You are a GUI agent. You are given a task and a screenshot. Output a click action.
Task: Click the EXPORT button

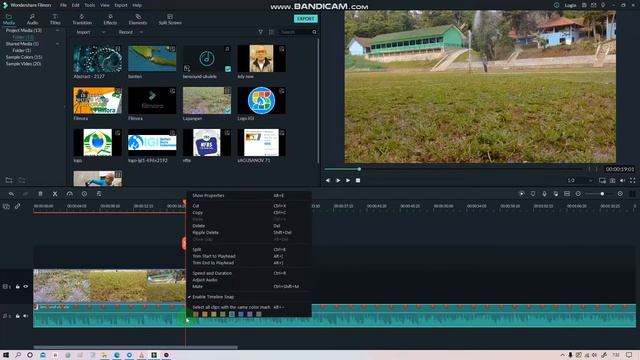point(306,19)
